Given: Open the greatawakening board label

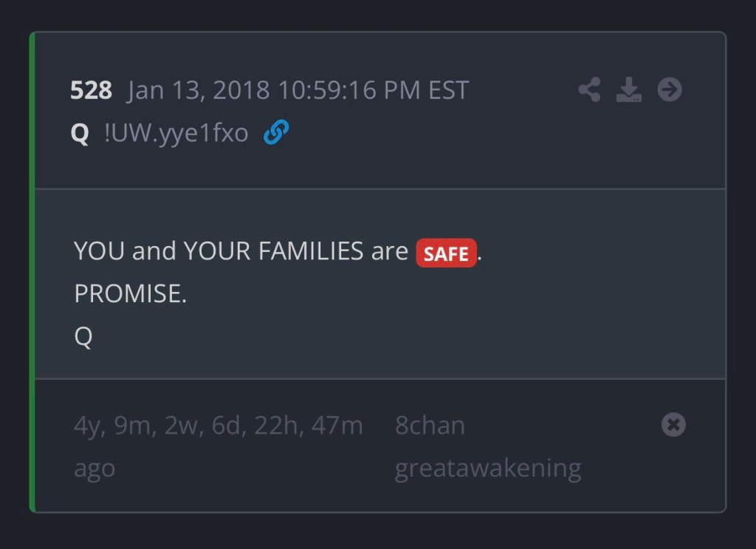Looking at the screenshot, I should [x=488, y=468].
